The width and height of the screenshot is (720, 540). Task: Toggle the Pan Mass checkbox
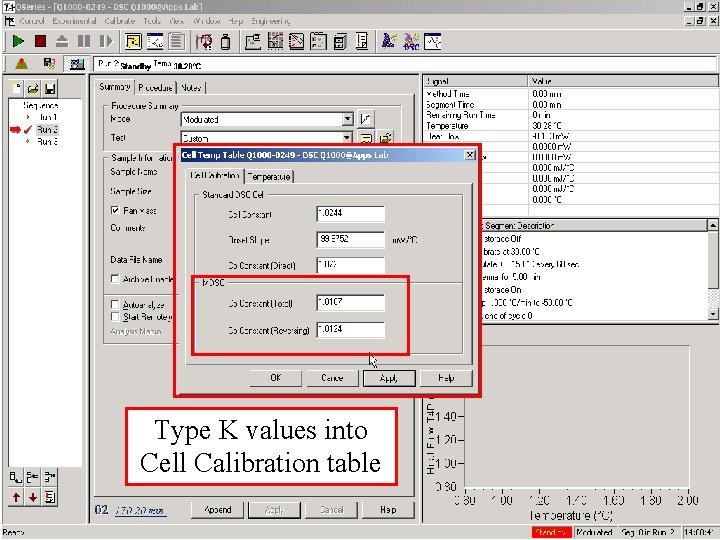[115, 210]
